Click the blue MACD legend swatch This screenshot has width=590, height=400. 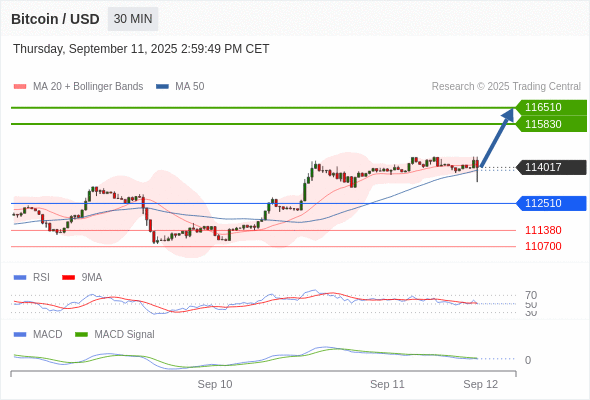[20, 334]
